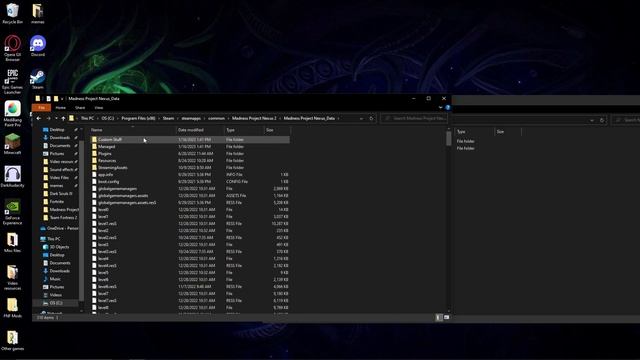Go up one folder level
The image size is (640, 360).
(x=63, y=118)
